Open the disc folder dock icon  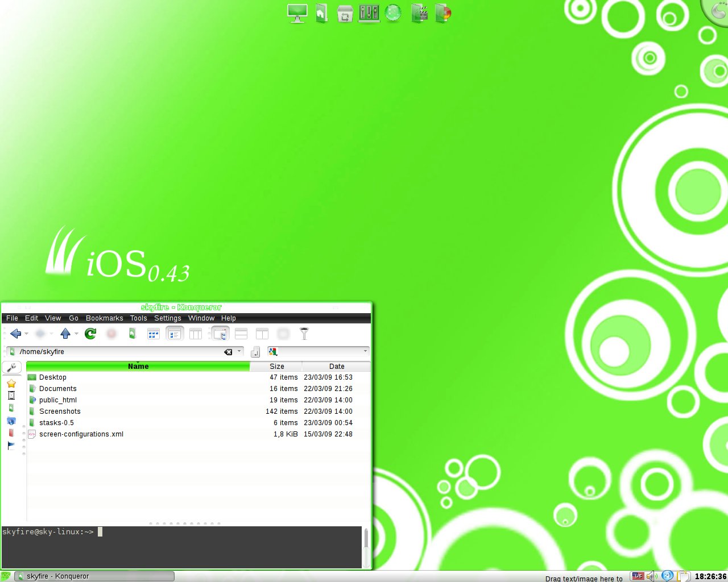tap(443, 13)
